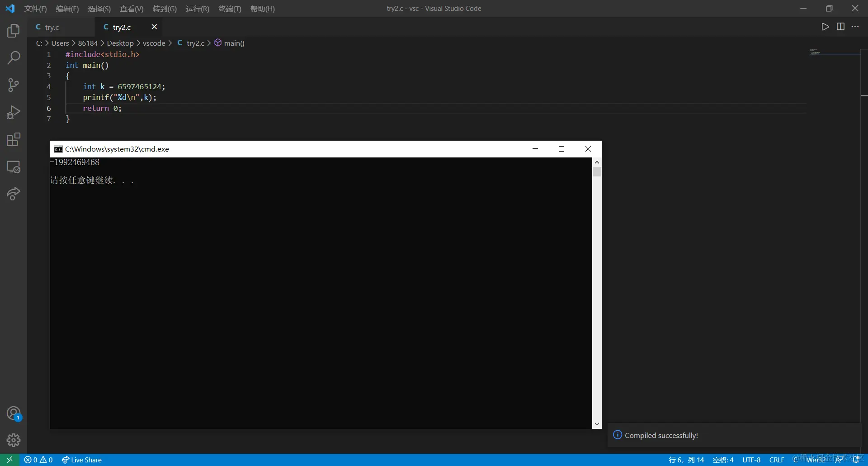The width and height of the screenshot is (868, 466).
Task: Expand the Desktop breadcrumb segment
Action: pos(120,43)
